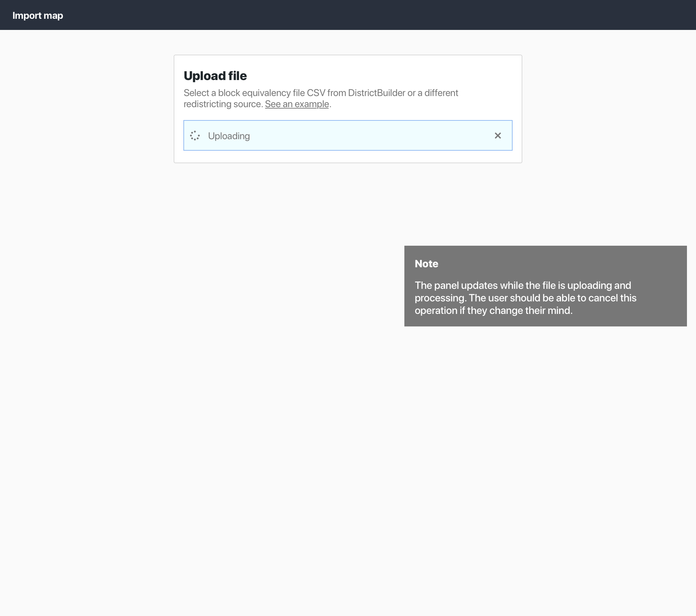Click the Note panel heading
This screenshot has width=696, height=616.
pos(426,264)
